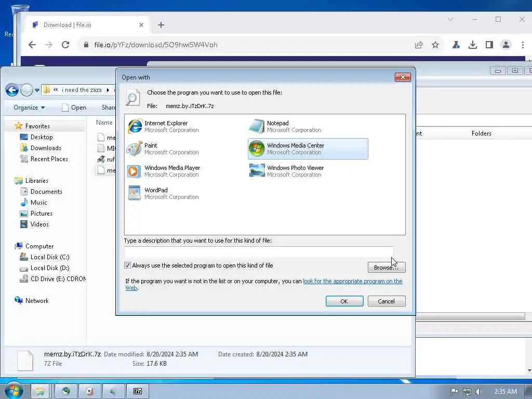Open Chrome tab search chevron
This screenshot has height=399, width=532.
coord(450,19)
